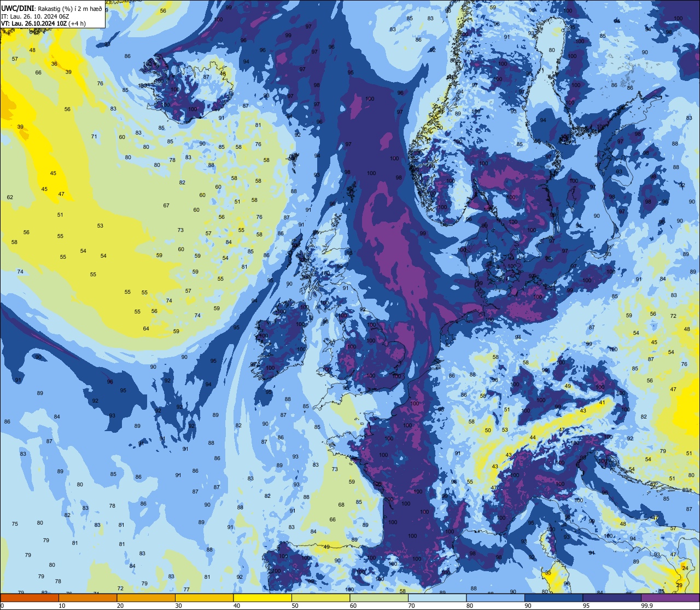Click the 60–70 light green legend swatch
Image resolution: width=700 pixels, height=610 pixels.
[x=379, y=597]
